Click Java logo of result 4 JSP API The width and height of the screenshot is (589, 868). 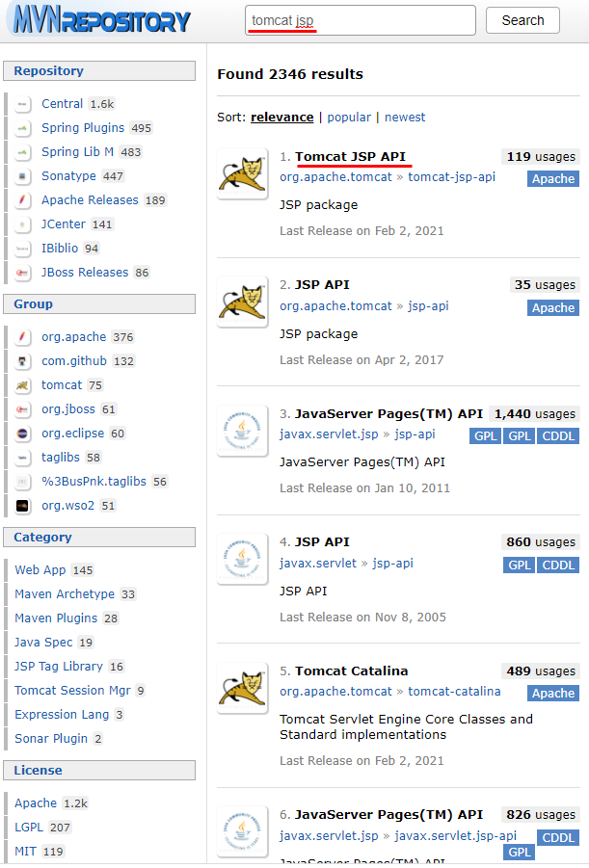(x=243, y=559)
